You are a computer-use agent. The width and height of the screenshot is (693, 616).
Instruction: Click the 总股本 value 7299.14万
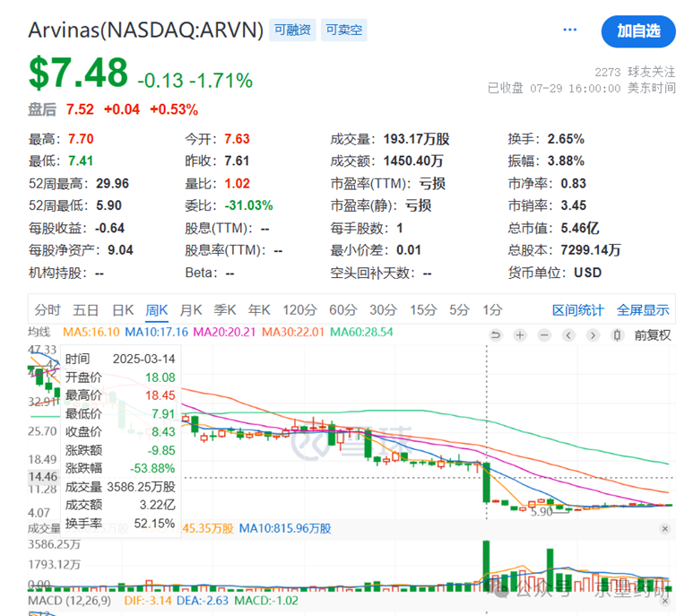tap(591, 250)
